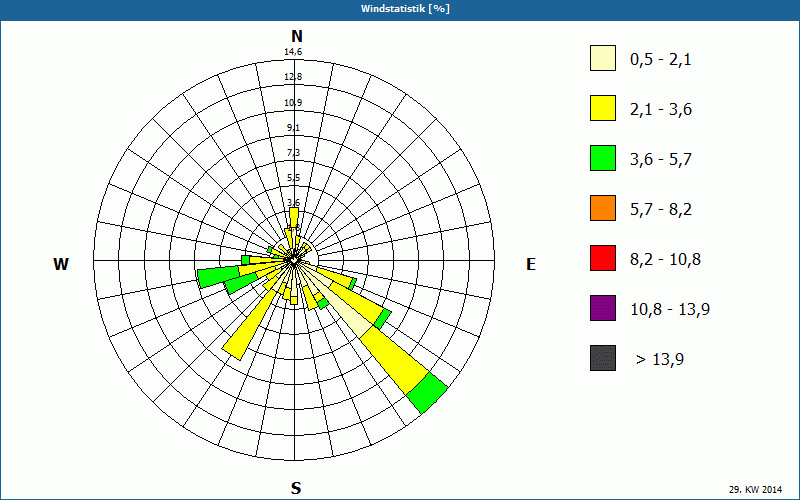This screenshot has width=800, height=500.
Task: Click the W compass label
Action: [61, 264]
